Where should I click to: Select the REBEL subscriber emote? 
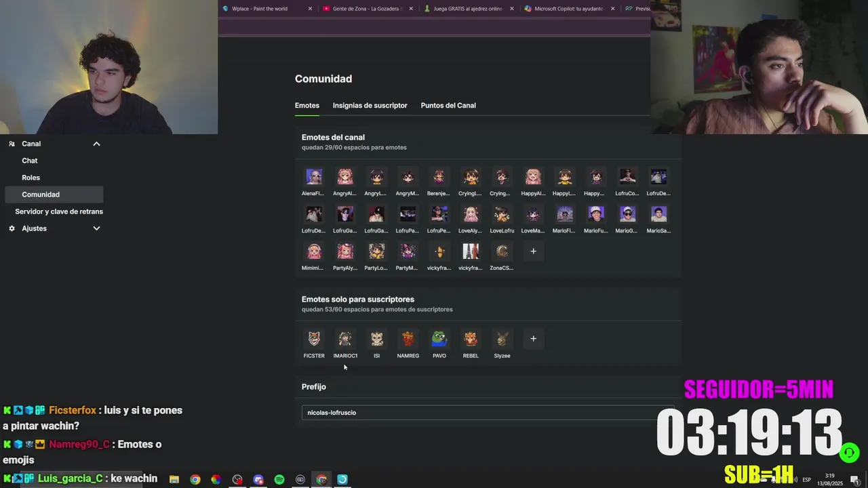471,339
